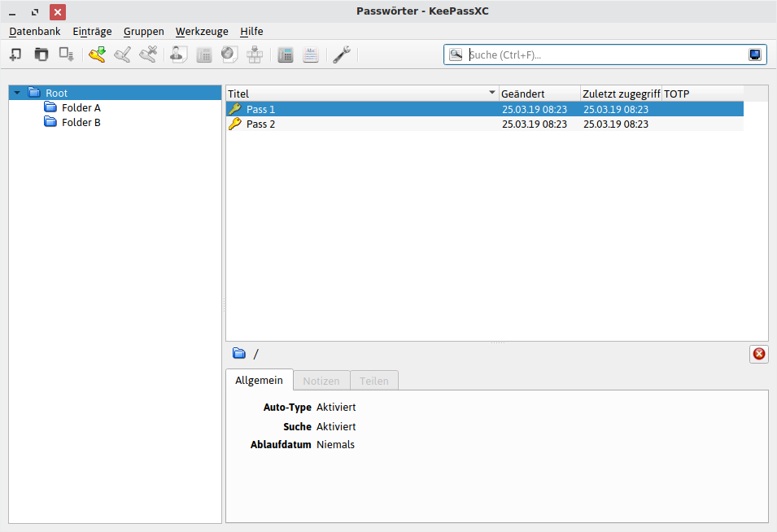The height and width of the screenshot is (532, 777).
Task: Close the preview panel with red X
Action: (758, 354)
